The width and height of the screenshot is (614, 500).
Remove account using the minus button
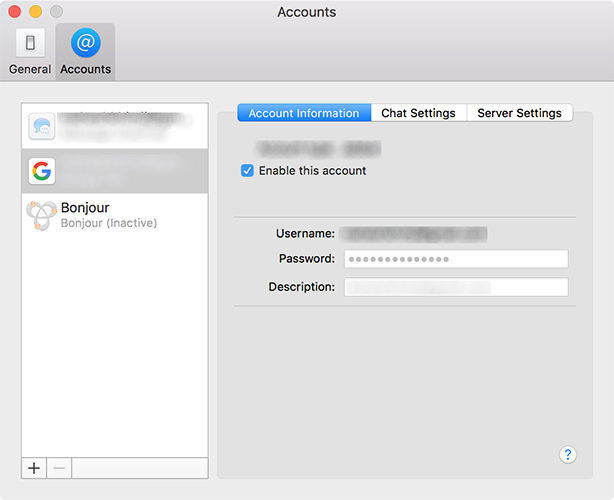[59, 468]
